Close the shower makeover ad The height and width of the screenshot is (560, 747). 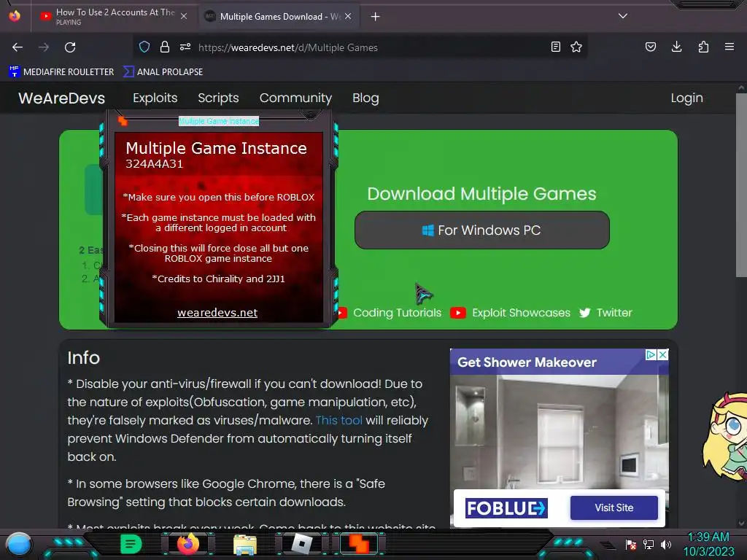662,355
